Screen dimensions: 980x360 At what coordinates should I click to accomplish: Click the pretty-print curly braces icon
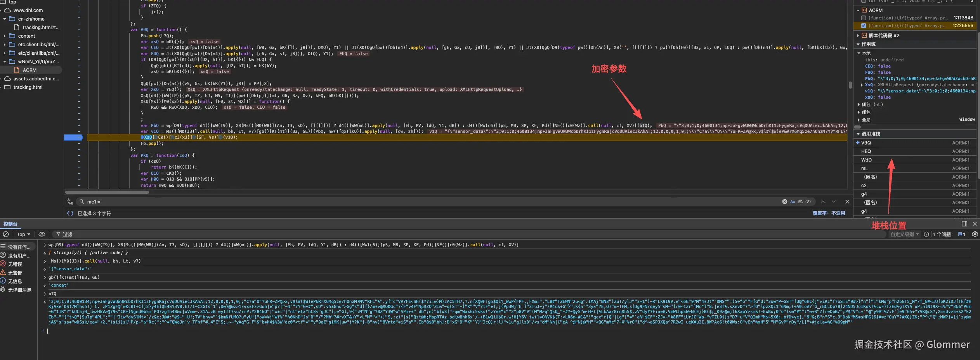click(x=70, y=213)
